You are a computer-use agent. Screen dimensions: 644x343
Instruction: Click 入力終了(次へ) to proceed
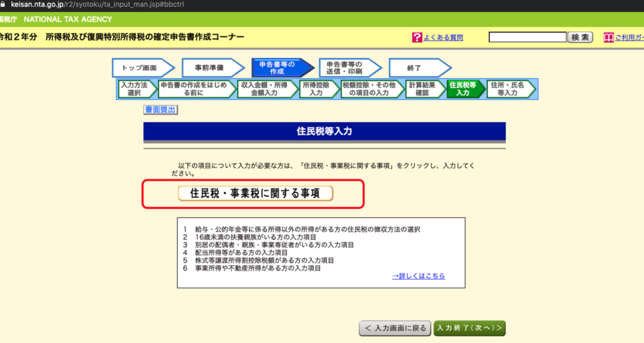[469, 329]
